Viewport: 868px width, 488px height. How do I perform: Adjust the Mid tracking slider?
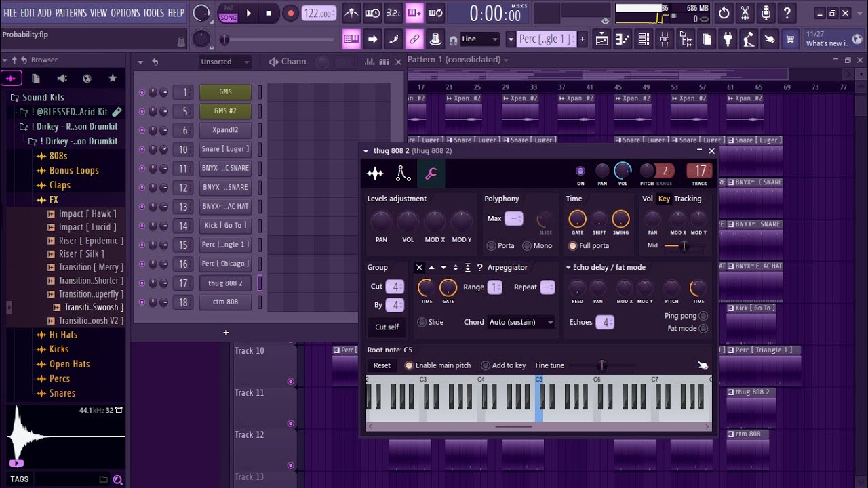tap(685, 245)
